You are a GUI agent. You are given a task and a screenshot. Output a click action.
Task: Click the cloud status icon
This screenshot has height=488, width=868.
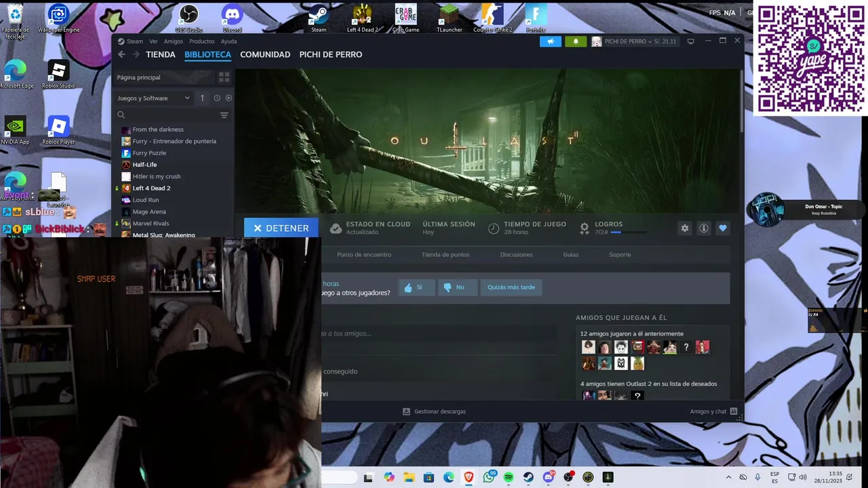point(335,229)
